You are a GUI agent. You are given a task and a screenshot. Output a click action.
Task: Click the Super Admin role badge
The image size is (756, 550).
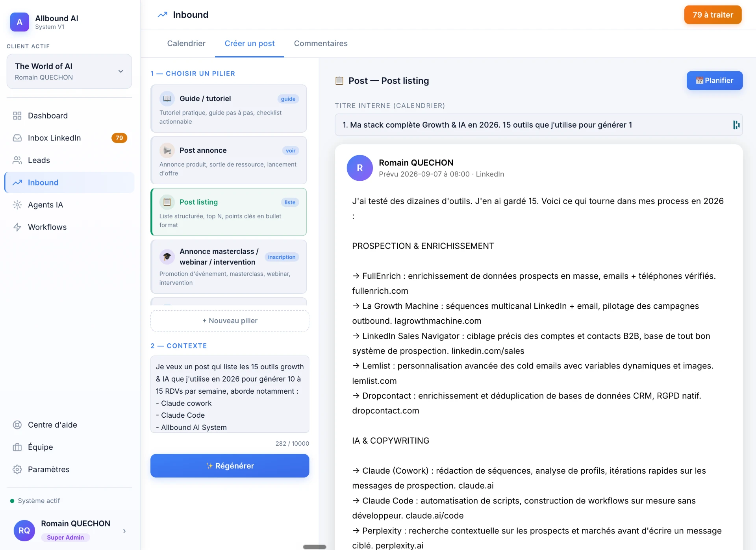65,537
